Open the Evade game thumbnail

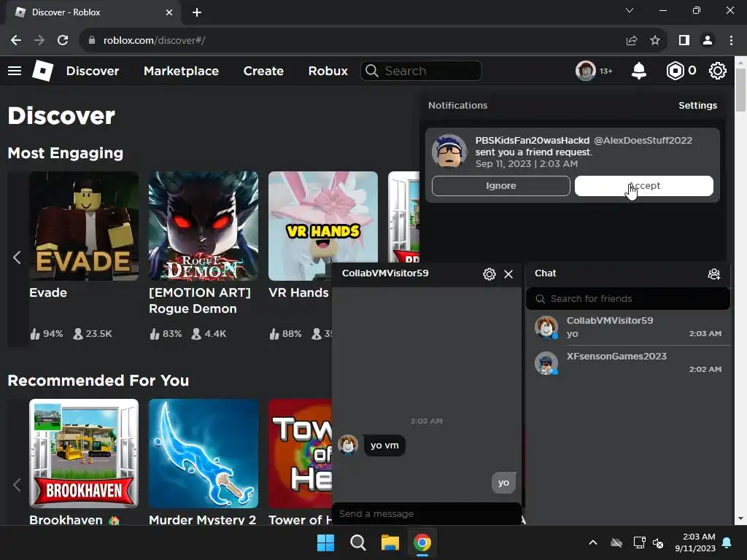[x=84, y=226]
